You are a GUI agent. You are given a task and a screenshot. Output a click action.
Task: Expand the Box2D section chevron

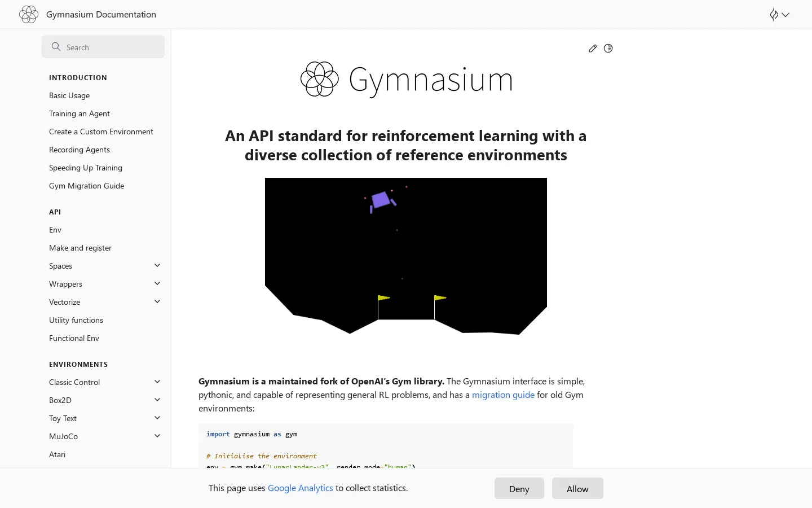pyautogui.click(x=157, y=400)
